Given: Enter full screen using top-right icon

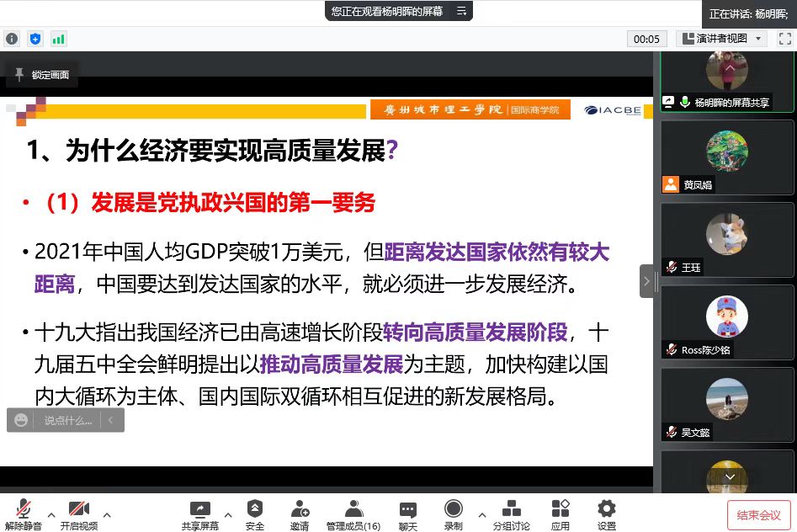Looking at the screenshot, I should point(784,39).
